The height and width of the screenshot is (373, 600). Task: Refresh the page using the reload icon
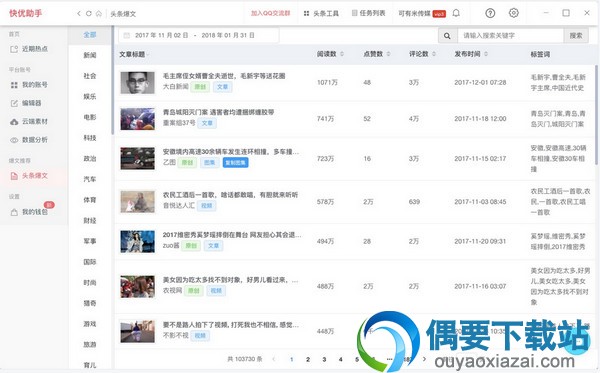click(88, 13)
